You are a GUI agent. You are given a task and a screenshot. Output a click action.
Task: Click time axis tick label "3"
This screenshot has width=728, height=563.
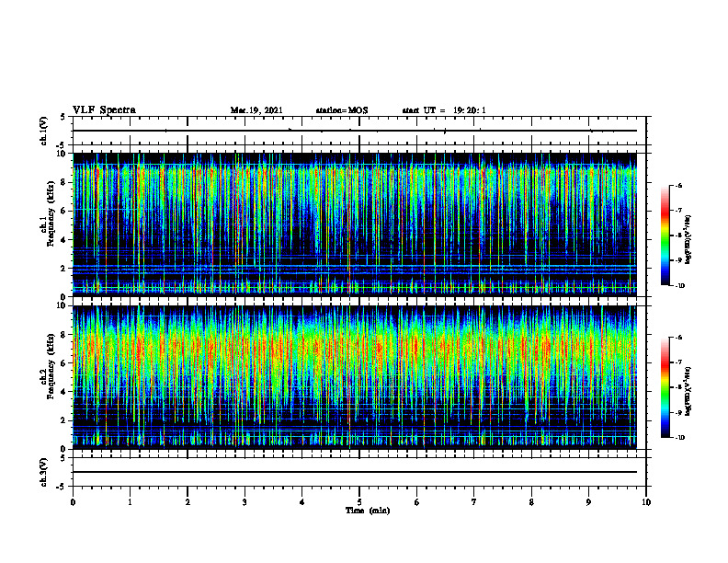click(245, 502)
